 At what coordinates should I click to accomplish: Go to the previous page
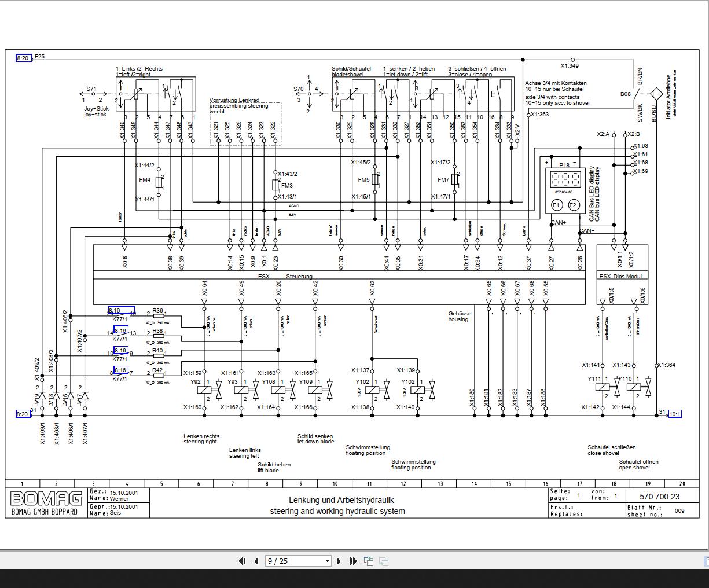click(x=256, y=561)
